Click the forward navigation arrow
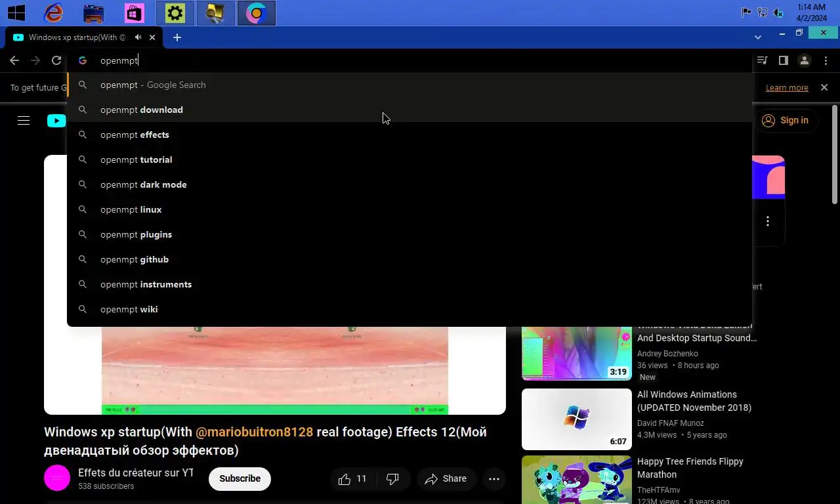The width and height of the screenshot is (840, 504). [x=35, y=60]
